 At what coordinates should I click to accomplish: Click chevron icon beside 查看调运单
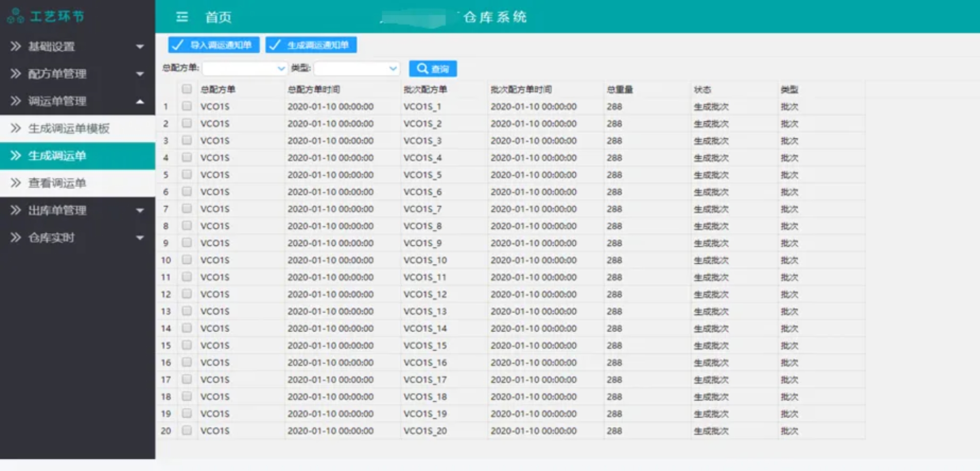pos(16,183)
